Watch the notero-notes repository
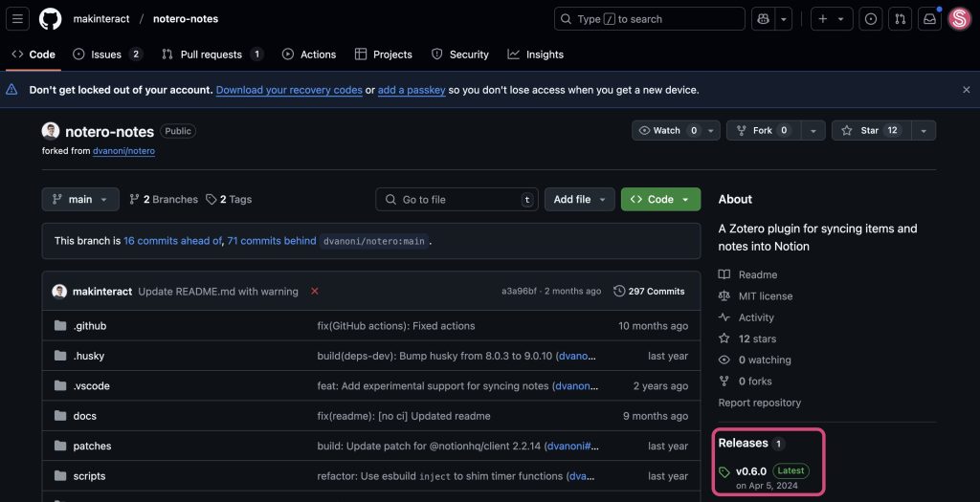This screenshot has width=980, height=502. point(666,130)
